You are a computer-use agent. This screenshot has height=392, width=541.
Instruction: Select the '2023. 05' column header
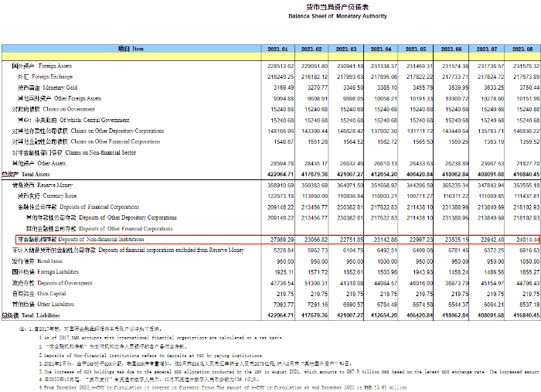click(416, 49)
